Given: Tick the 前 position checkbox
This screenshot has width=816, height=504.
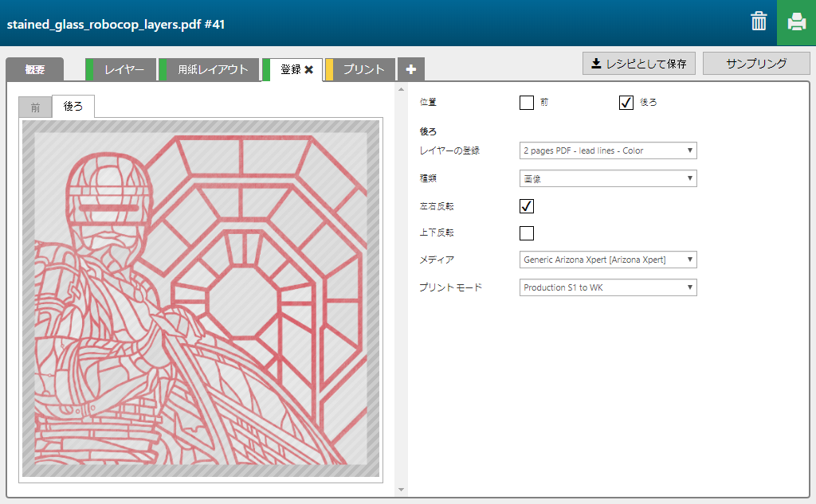Looking at the screenshot, I should (x=527, y=103).
